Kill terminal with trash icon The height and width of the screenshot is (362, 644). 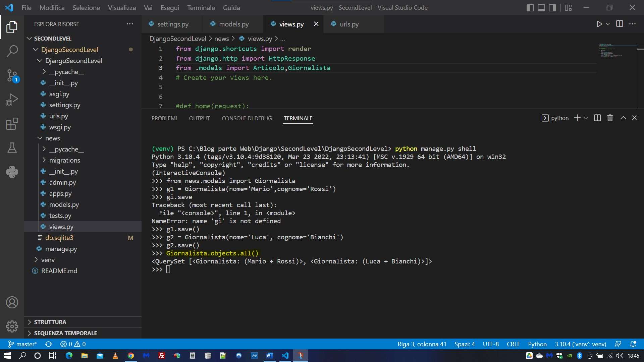click(610, 118)
